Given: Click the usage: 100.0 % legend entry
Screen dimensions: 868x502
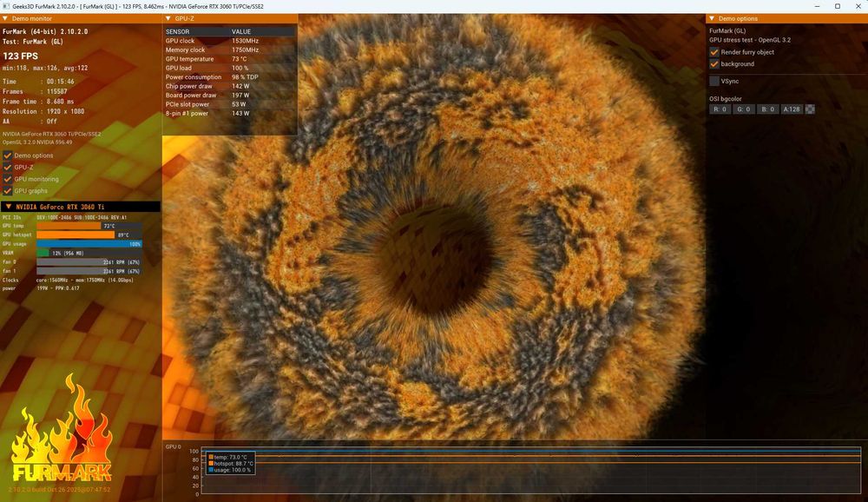Looking at the screenshot, I should (x=230, y=470).
